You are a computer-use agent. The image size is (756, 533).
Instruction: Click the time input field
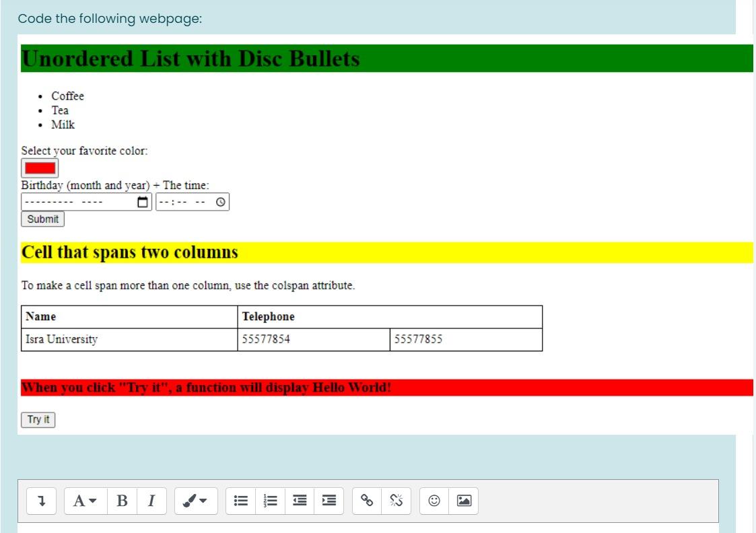point(193,202)
